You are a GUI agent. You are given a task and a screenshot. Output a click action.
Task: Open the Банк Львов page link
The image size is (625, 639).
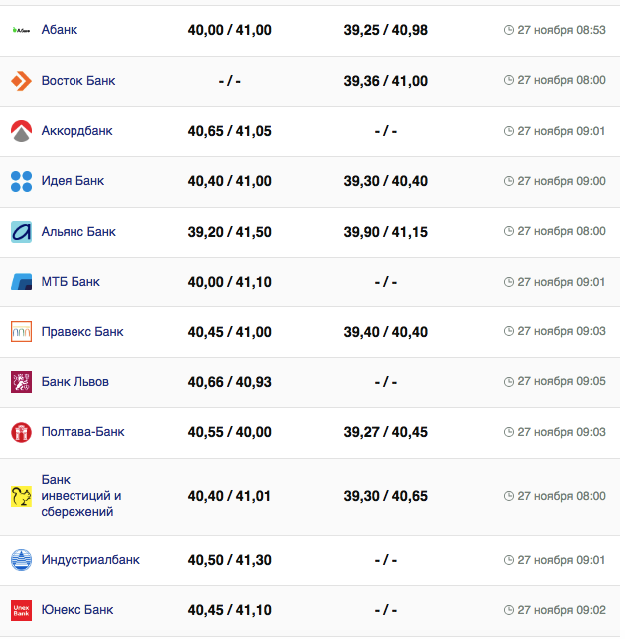[75, 382]
